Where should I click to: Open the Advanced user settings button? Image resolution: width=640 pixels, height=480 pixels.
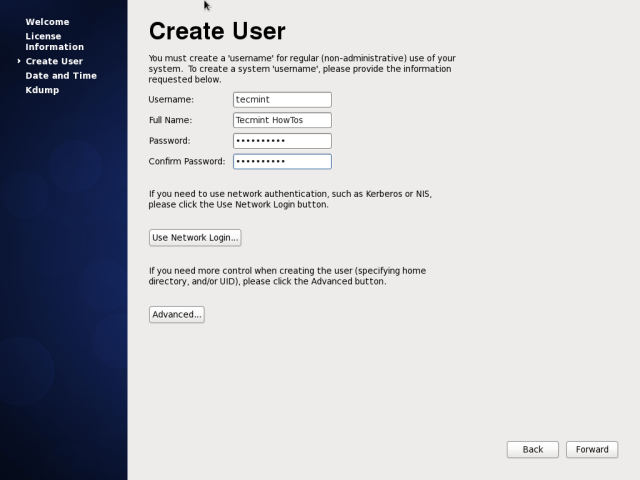click(x=176, y=314)
